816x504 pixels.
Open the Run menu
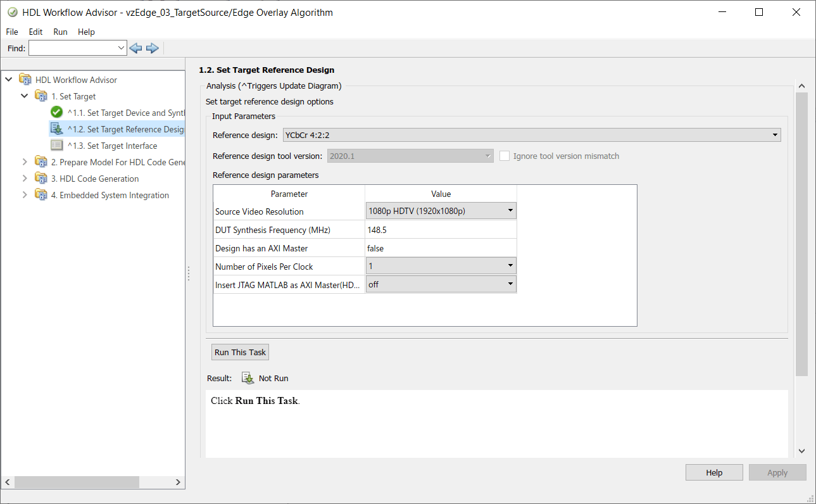60,32
